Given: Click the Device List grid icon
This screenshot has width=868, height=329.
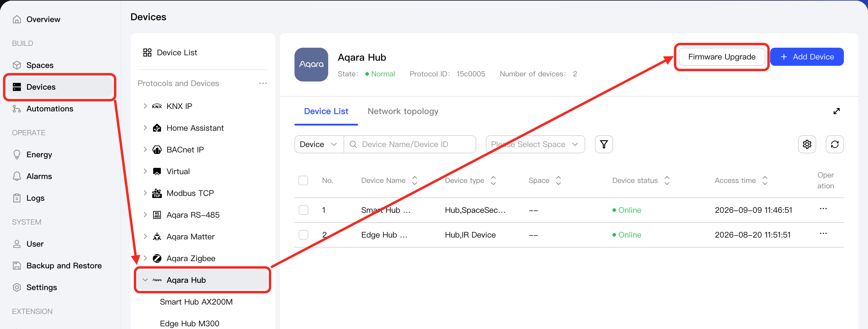Looking at the screenshot, I should [x=147, y=52].
